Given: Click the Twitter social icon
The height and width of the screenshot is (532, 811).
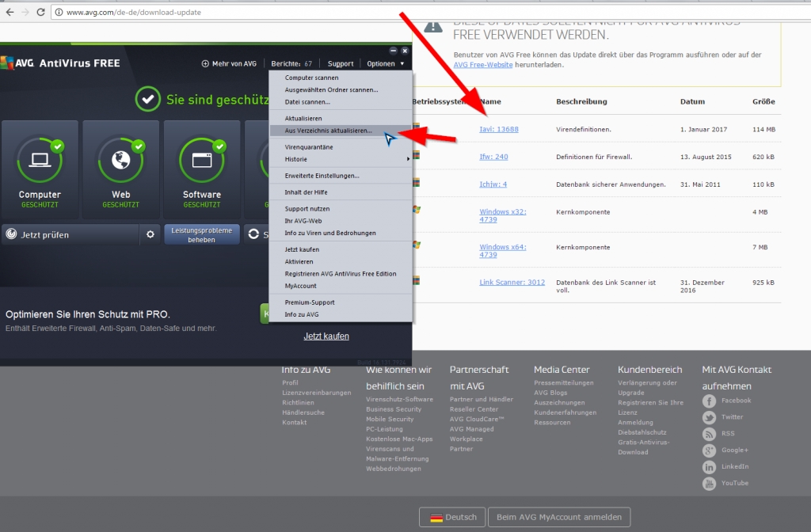Looking at the screenshot, I should (709, 418).
